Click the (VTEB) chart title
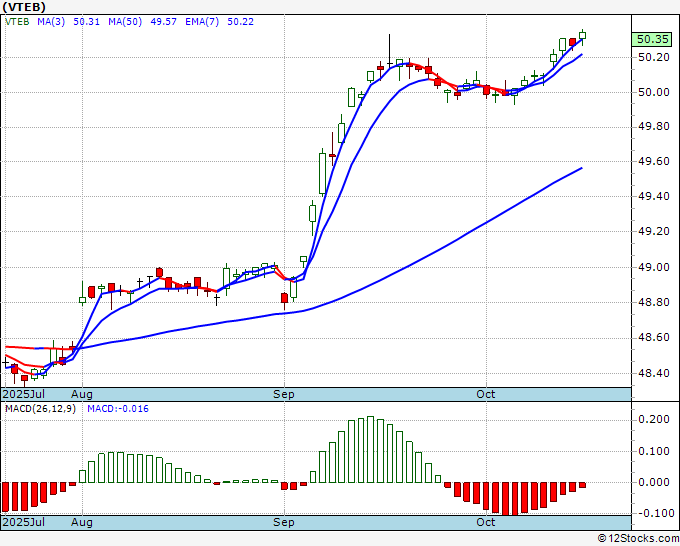 (24, 7)
